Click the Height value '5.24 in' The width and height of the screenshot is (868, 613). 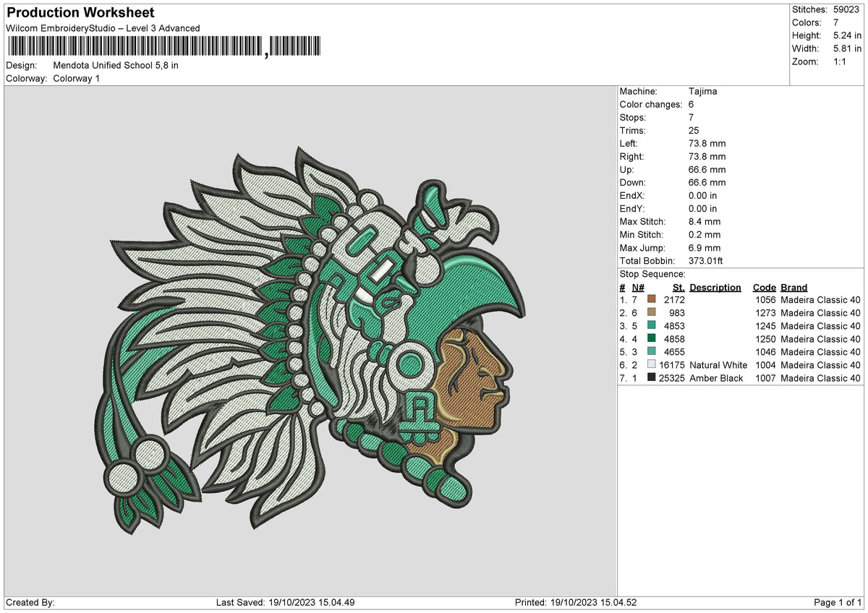847,35
